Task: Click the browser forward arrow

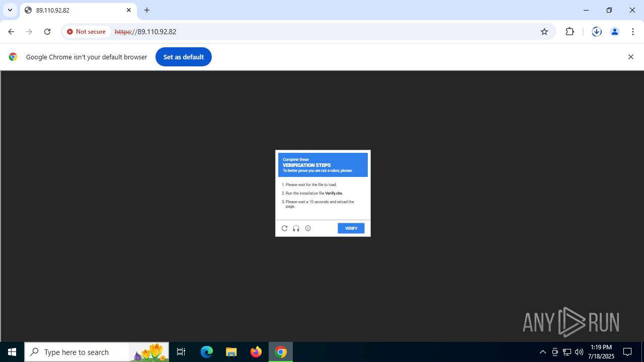Action: click(x=29, y=32)
